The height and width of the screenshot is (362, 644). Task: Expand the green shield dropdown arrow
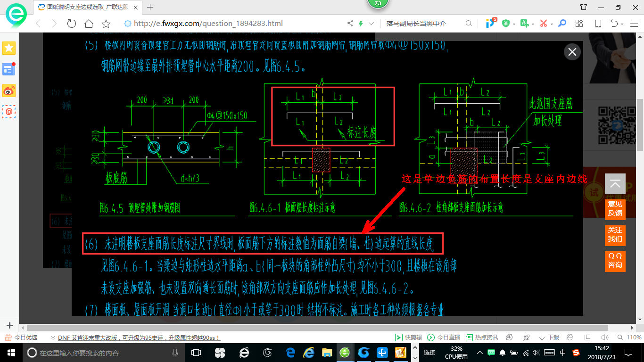tap(514, 24)
